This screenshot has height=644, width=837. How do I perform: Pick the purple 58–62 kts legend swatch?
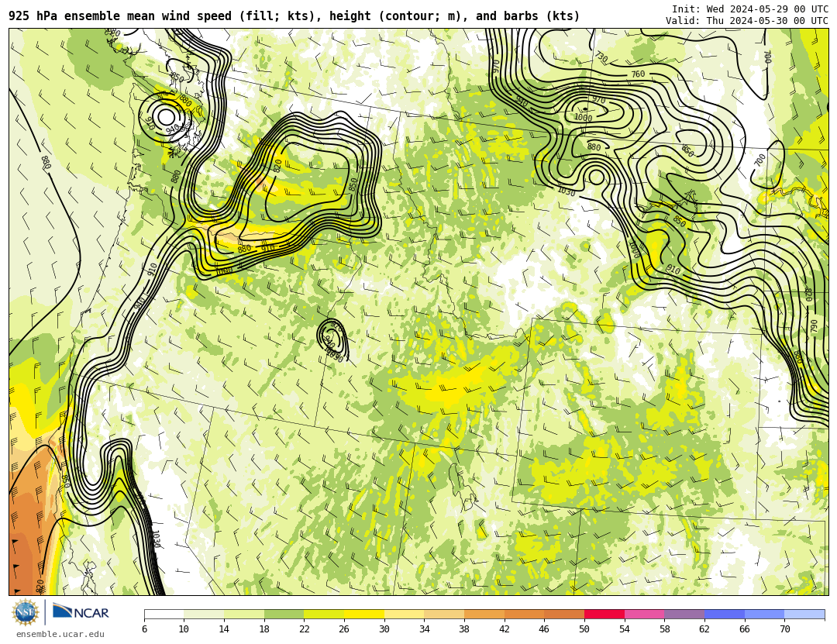point(684,614)
